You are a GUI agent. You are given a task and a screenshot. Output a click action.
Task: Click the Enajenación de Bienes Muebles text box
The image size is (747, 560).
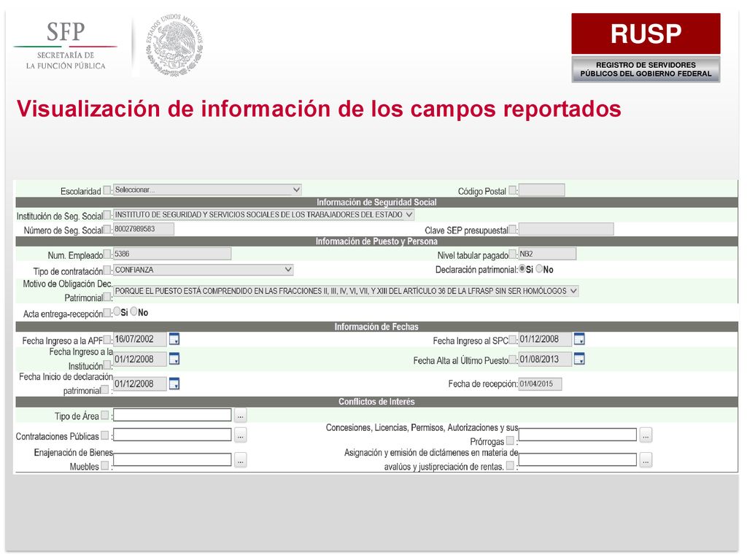[x=172, y=459]
